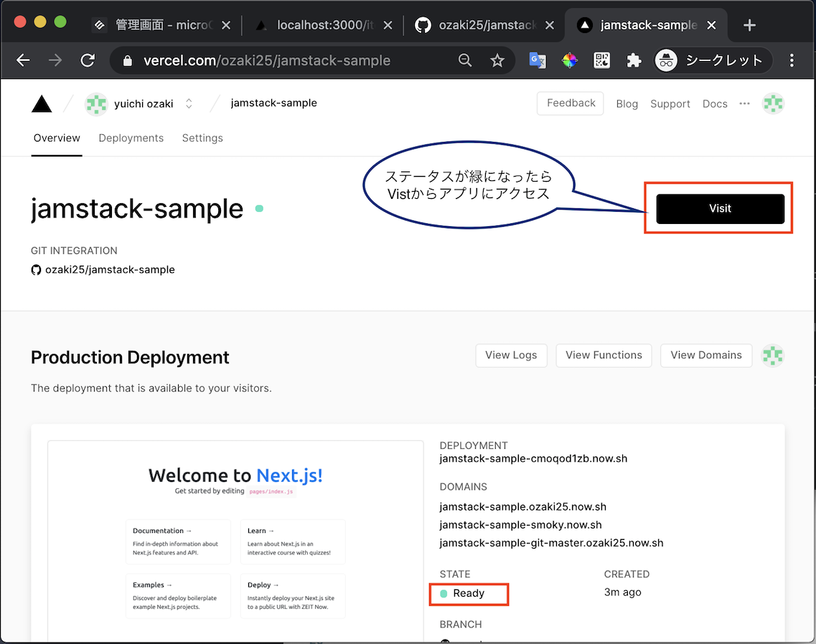
Task: Click the View Functions button
Action: (604, 355)
